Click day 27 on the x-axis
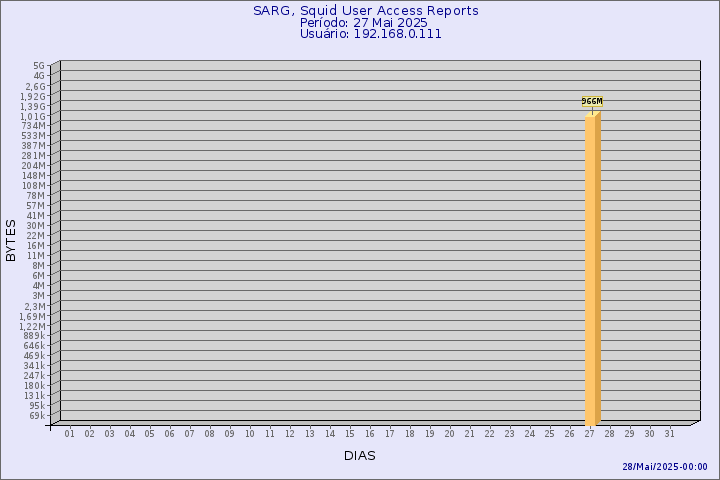Viewport: 720px width, 480px height. click(590, 434)
